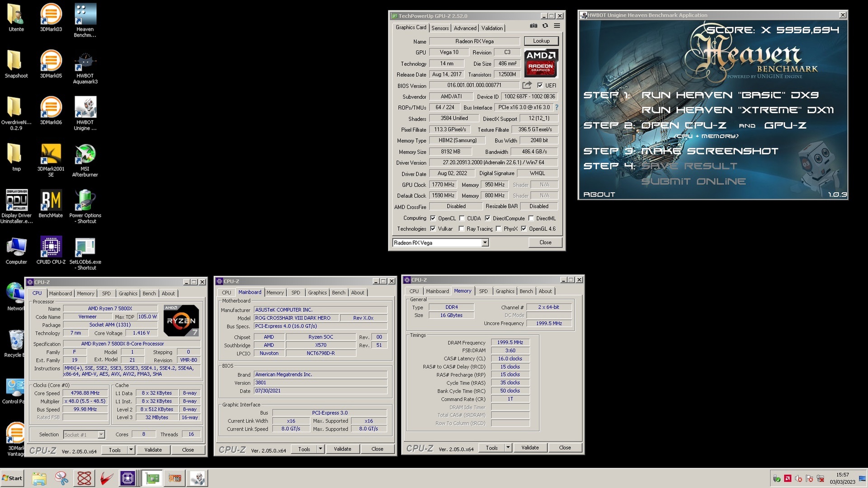Expand Tools dropdown arrow in Memory window

[x=508, y=447]
